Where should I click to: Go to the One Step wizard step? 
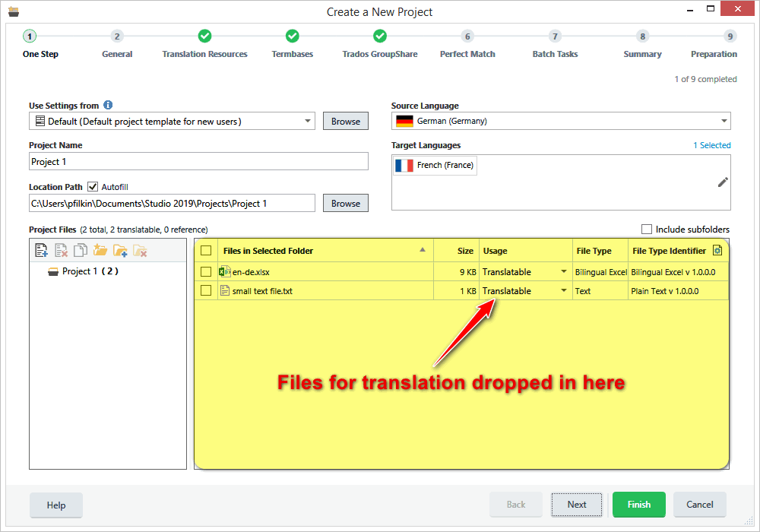[x=40, y=44]
